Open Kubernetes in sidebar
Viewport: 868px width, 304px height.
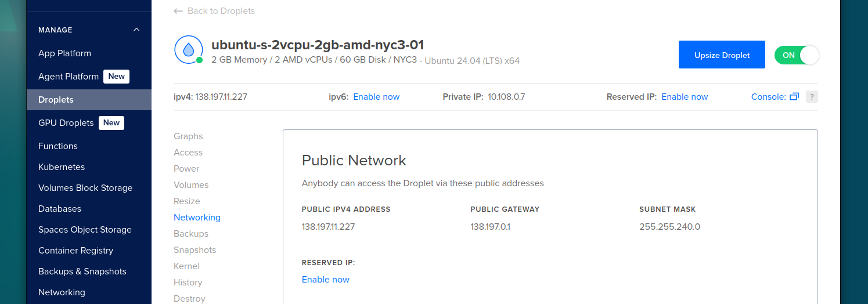pos(62,167)
